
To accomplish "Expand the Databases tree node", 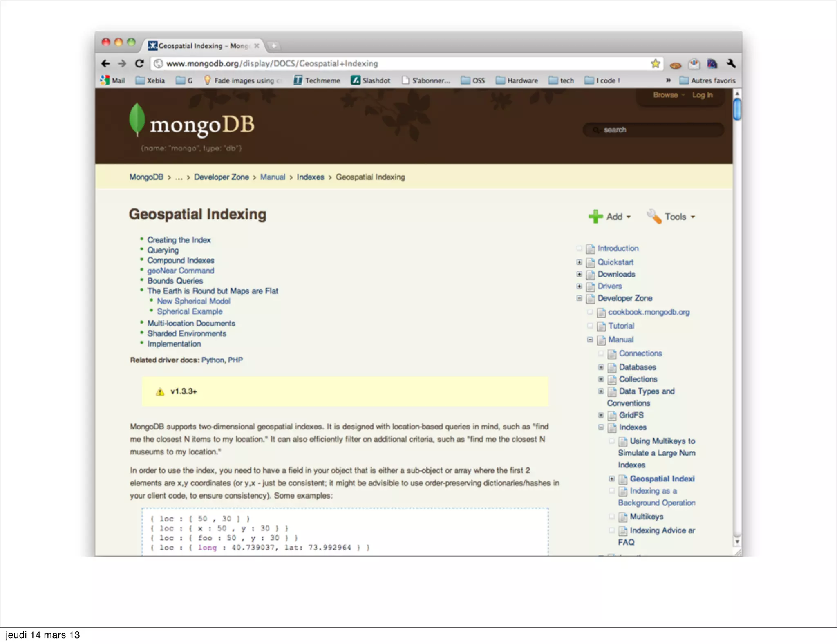I will click(x=601, y=367).
